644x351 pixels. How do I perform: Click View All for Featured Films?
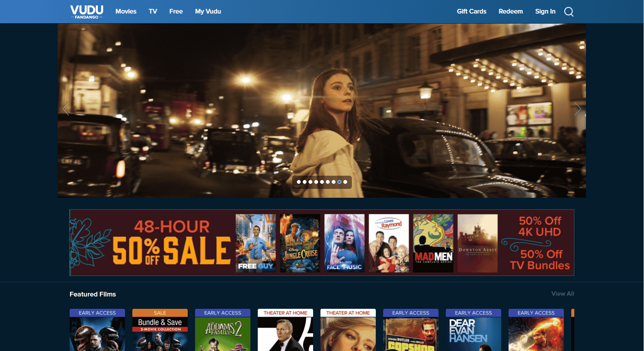coord(562,294)
